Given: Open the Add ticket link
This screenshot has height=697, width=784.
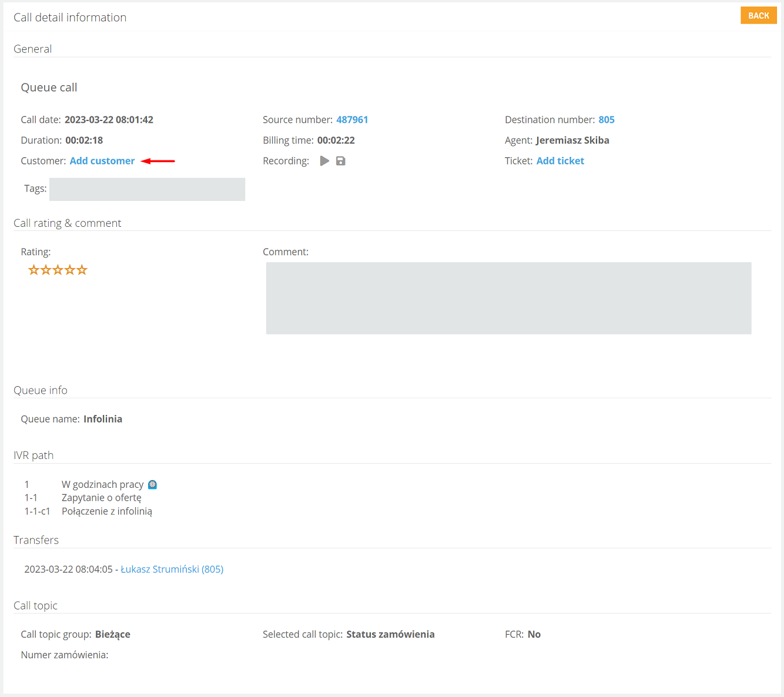Looking at the screenshot, I should point(560,161).
